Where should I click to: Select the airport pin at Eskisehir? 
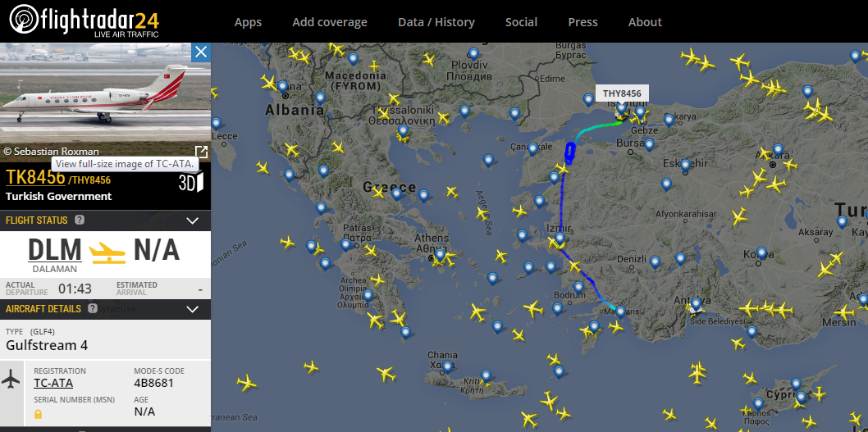pos(685,166)
